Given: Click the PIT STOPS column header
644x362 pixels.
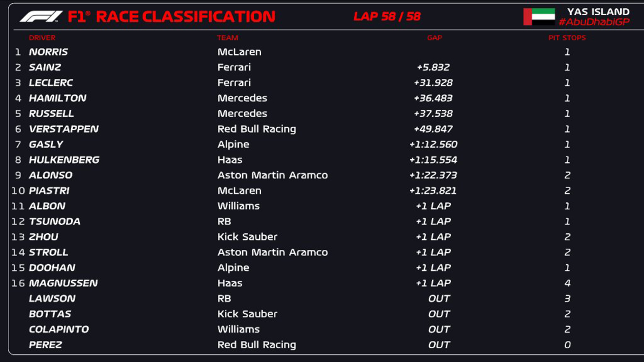Looking at the screenshot, I should coord(567,38).
